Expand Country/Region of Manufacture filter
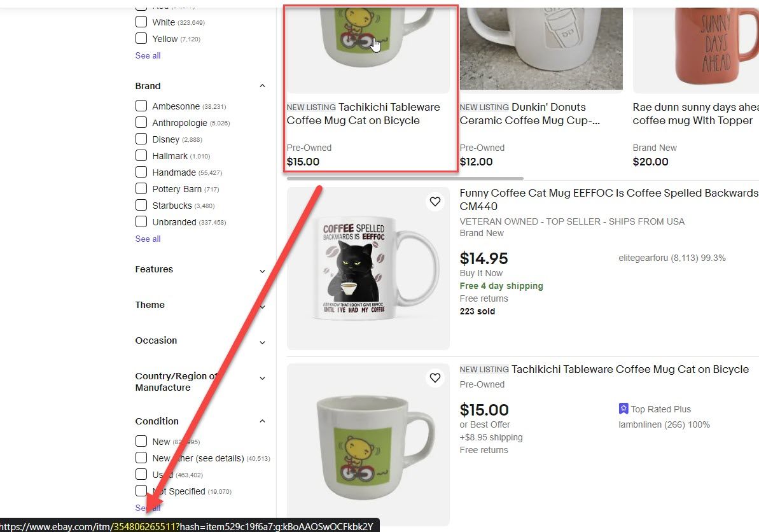 pyautogui.click(x=262, y=378)
